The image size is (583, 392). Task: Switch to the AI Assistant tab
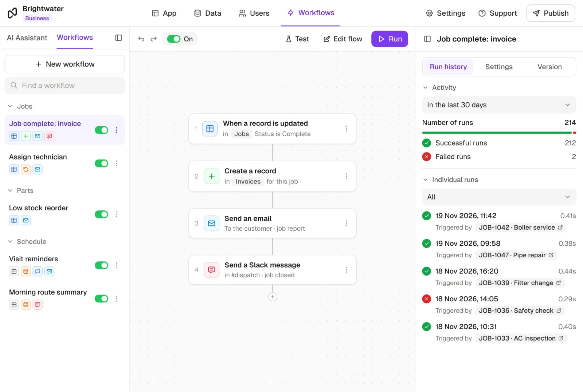27,38
